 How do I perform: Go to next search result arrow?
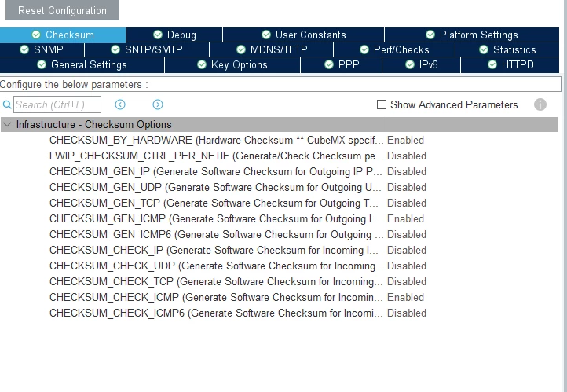coord(158,104)
